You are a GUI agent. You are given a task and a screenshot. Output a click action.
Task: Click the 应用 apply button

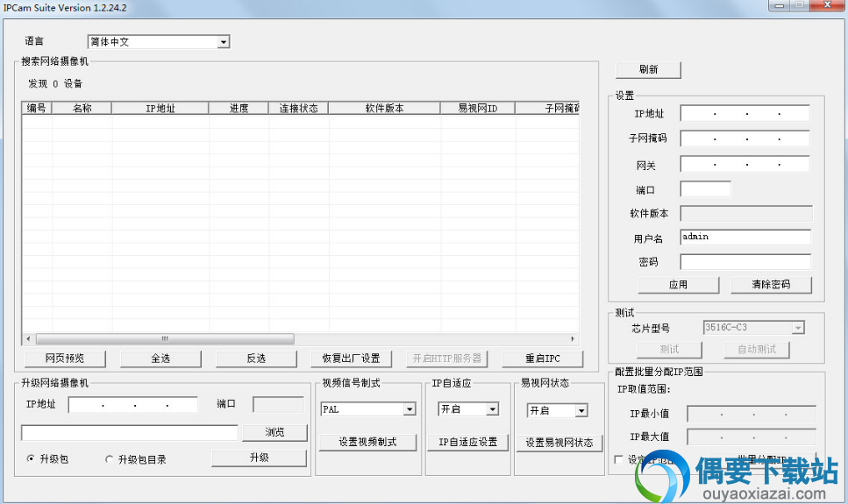(678, 285)
